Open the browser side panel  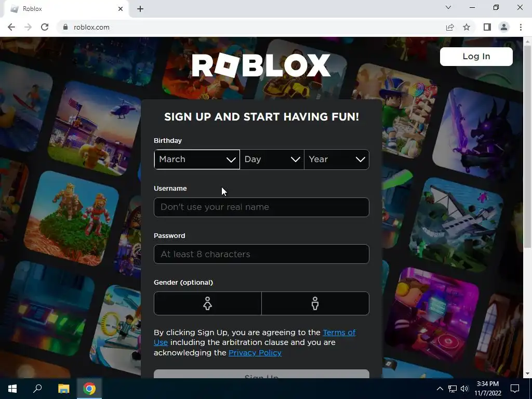click(487, 27)
